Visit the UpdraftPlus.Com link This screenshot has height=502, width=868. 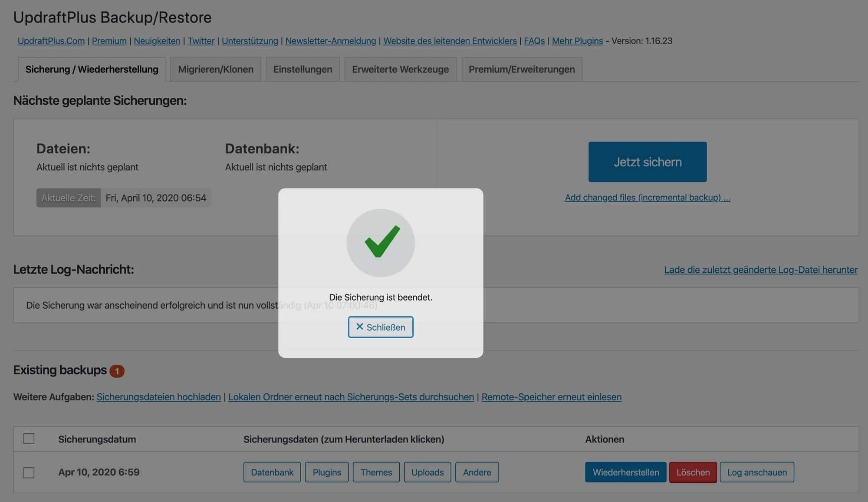(50, 40)
